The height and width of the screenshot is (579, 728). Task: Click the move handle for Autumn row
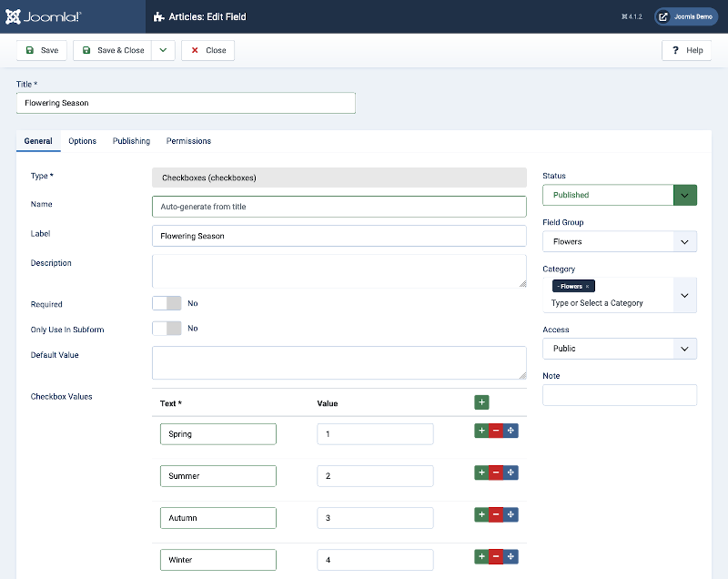(x=511, y=514)
